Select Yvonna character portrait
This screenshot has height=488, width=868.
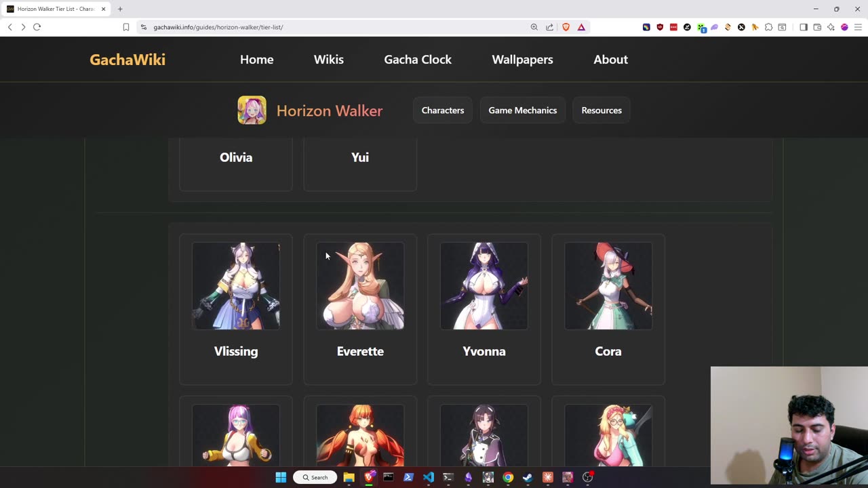click(484, 286)
